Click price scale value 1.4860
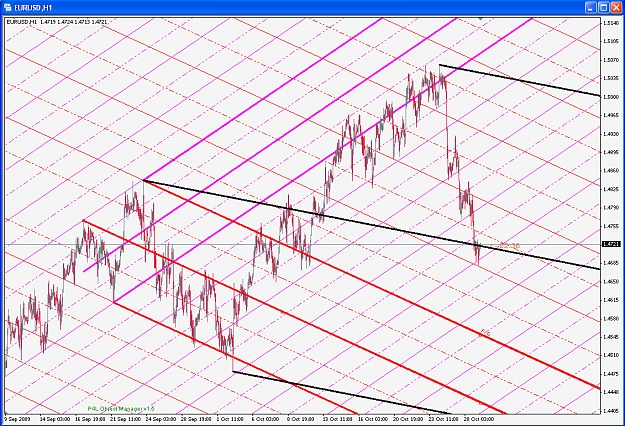The image size is (625, 426). (x=611, y=171)
